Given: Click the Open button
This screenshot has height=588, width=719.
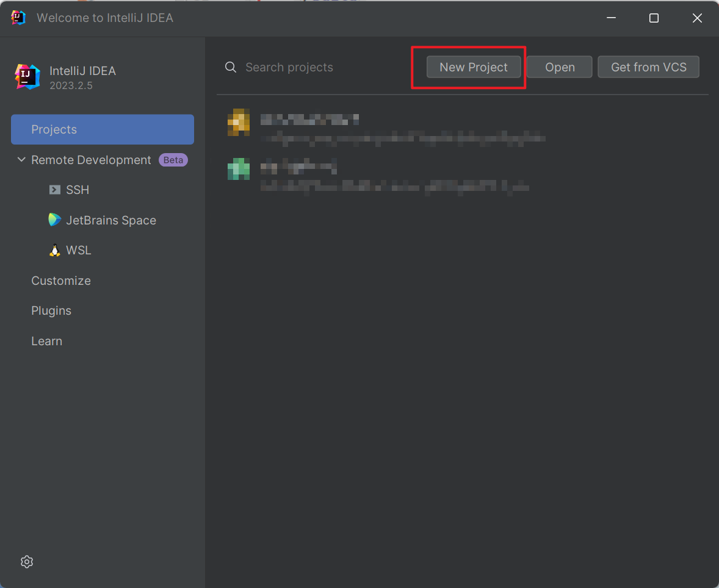Looking at the screenshot, I should point(560,67).
